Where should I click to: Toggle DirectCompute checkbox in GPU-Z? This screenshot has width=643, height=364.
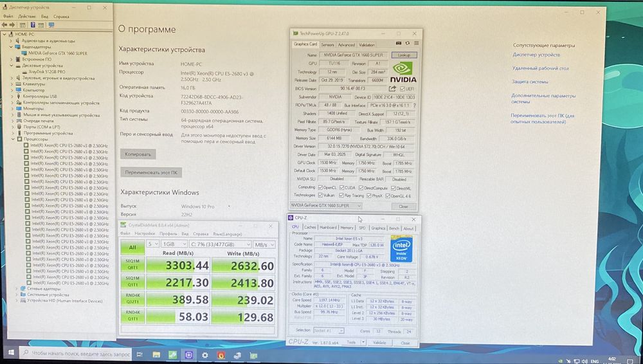(x=361, y=188)
